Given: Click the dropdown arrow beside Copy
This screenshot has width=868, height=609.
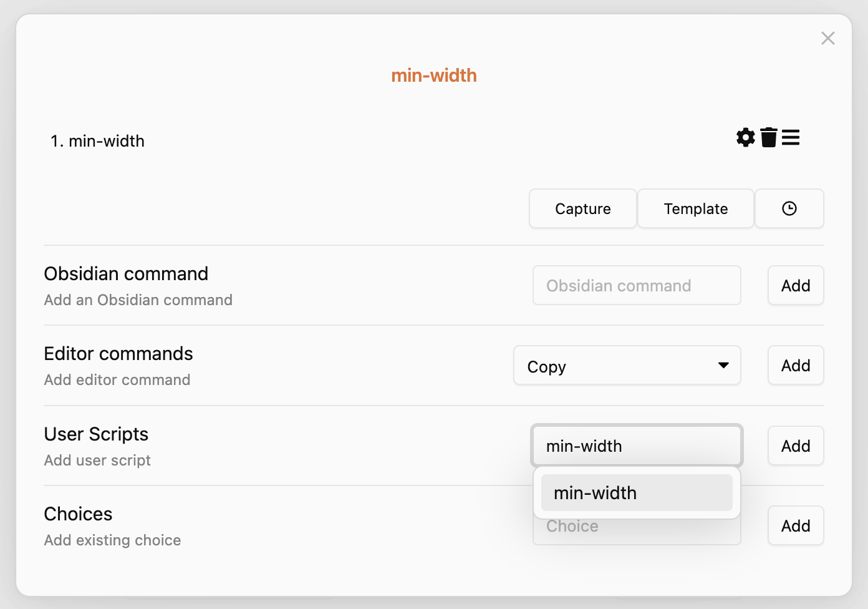Looking at the screenshot, I should point(723,366).
